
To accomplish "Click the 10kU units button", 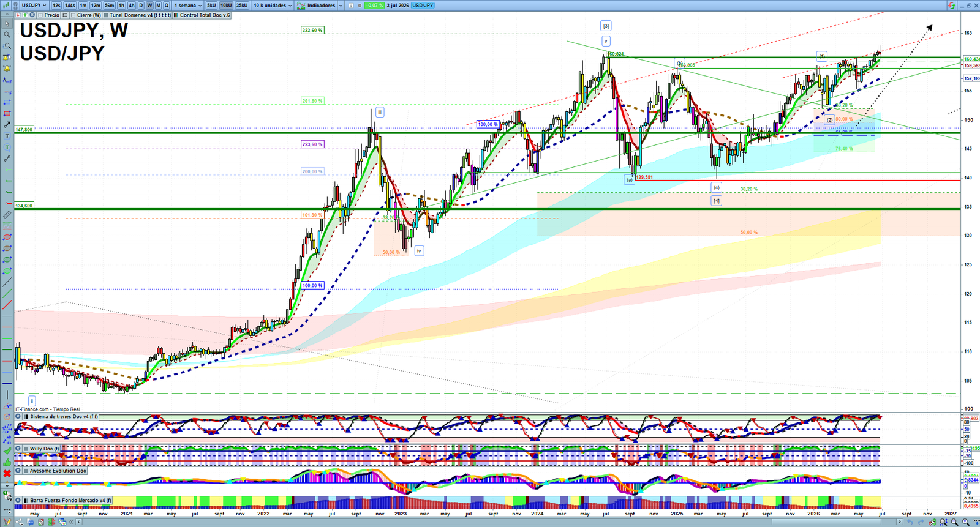I will [226, 5].
